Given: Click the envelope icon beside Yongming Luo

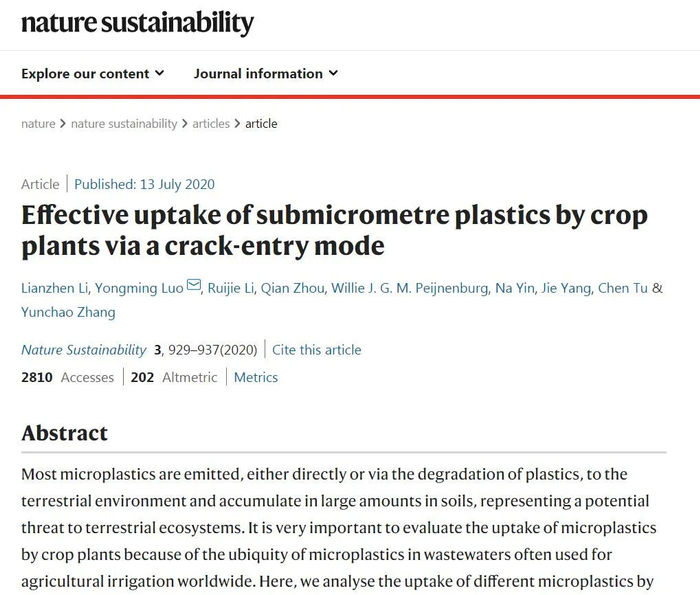Looking at the screenshot, I should [193, 287].
